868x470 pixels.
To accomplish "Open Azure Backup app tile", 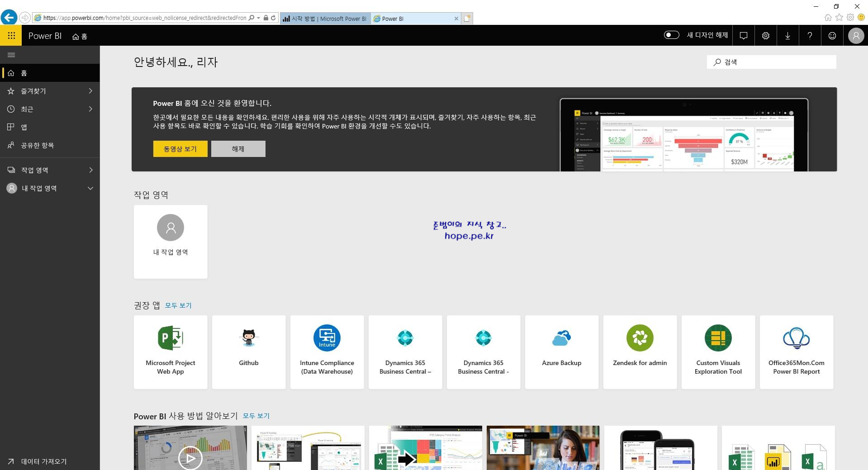I will (x=562, y=352).
